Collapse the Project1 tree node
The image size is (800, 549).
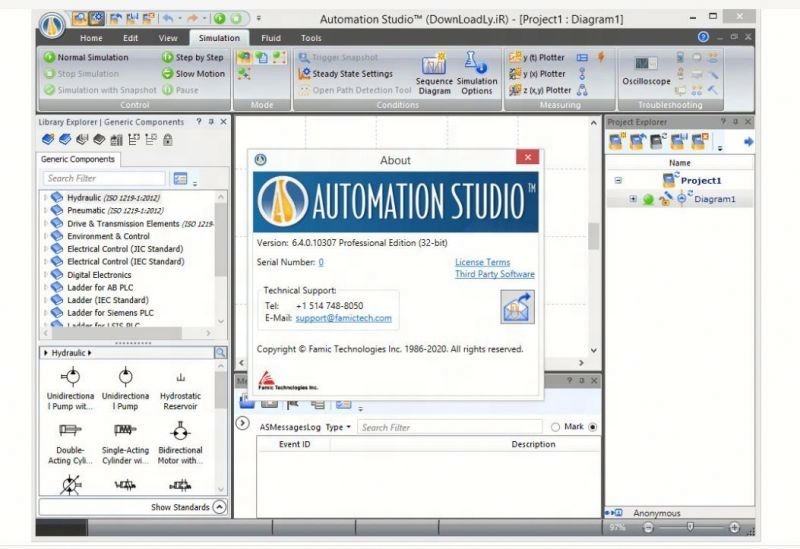click(x=618, y=181)
